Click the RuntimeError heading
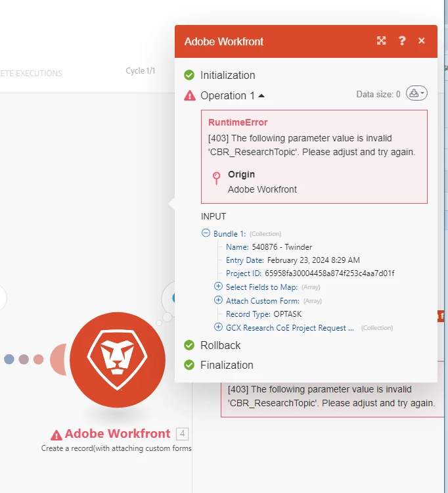The image size is (448, 493). [238, 122]
